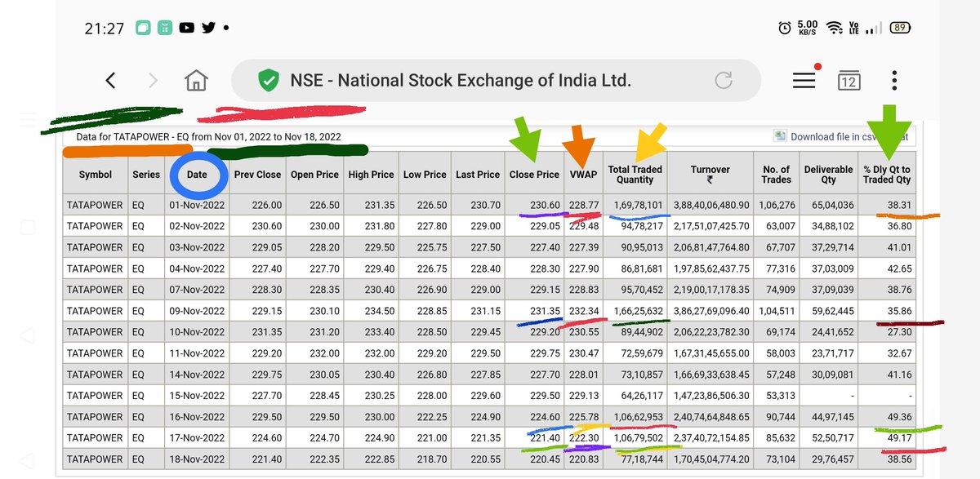Viewport: 980px width, 479px height.
Task: Select the 14-Nov-2022 date cell
Action: tap(197, 375)
